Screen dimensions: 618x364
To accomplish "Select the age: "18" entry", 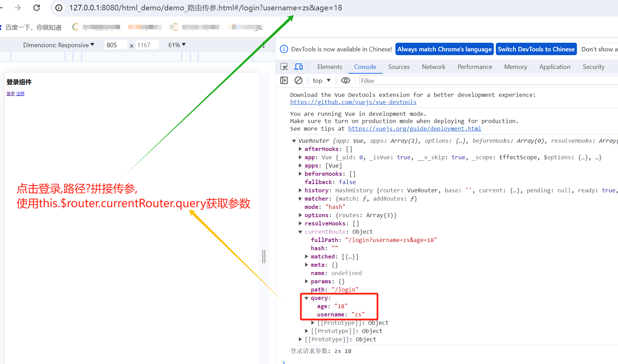I will (x=332, y=306).
